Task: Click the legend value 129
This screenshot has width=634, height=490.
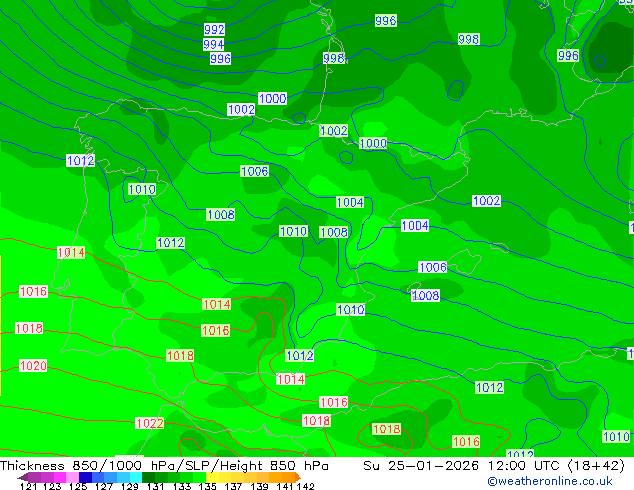Action: tap(129, 486)
